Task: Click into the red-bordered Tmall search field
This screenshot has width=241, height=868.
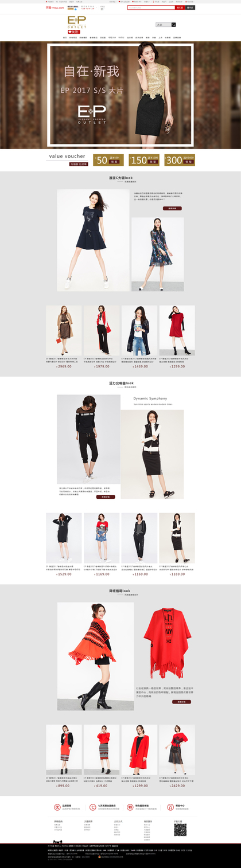Action: click(x=151, y=7)
